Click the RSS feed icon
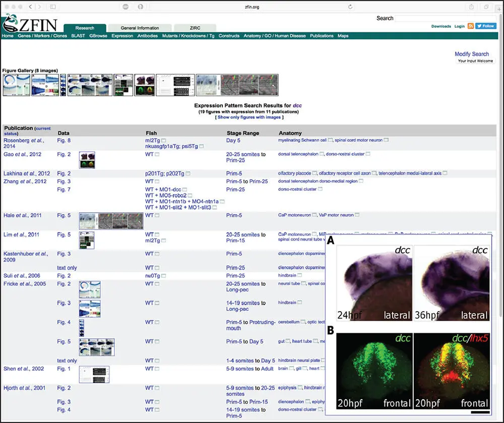 click(x=471, y=26)
